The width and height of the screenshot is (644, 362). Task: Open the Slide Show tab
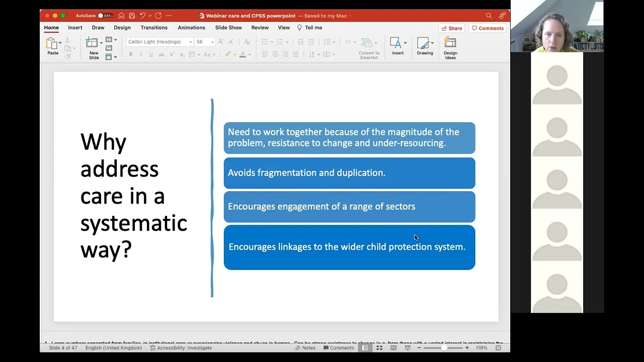[x=228, y=28]
